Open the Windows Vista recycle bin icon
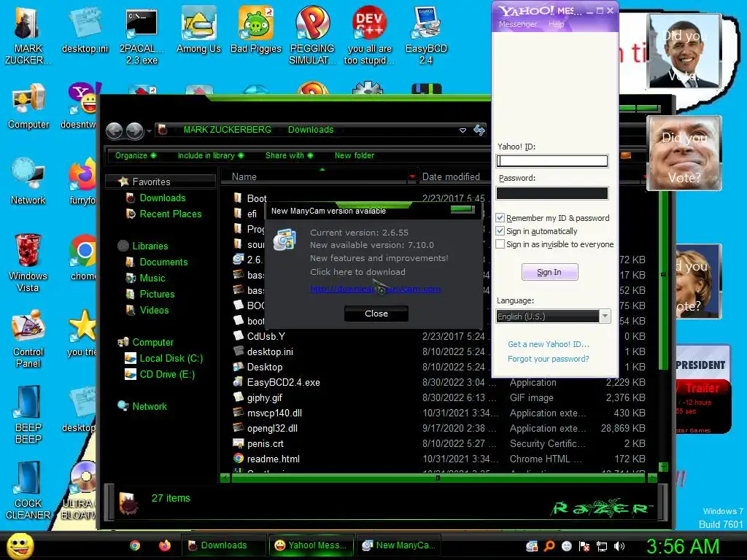This screenshot has width=747, height=560. click(28, 262)
